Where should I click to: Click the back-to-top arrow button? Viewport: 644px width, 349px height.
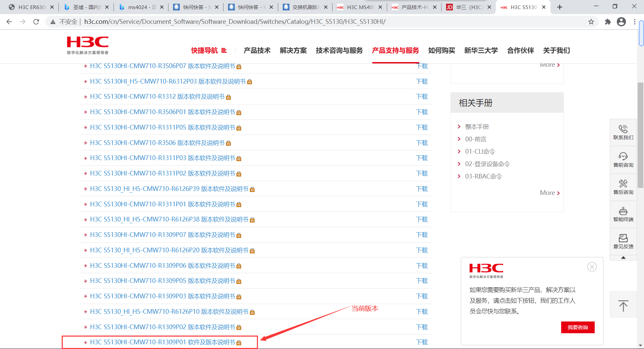point(623,305)
